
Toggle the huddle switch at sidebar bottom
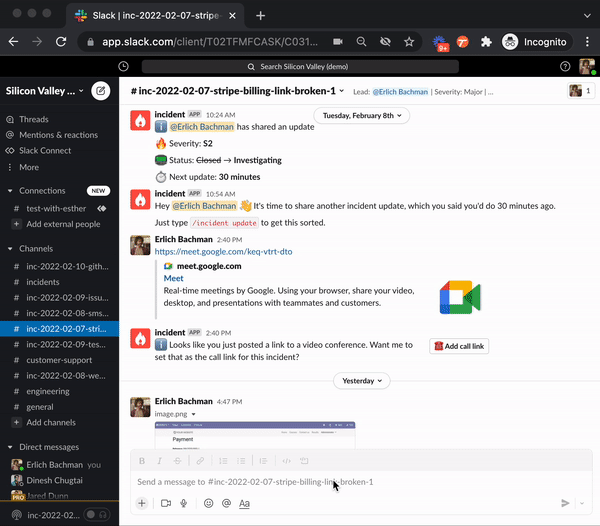(96, 515)
